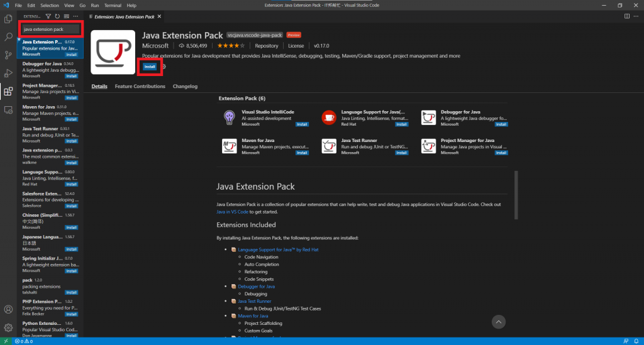The height and width of the screenshot is (345, 644).
Task: Click Visual Studio IntelliCode lightbulb icon
Action: [x=229, y=118]
